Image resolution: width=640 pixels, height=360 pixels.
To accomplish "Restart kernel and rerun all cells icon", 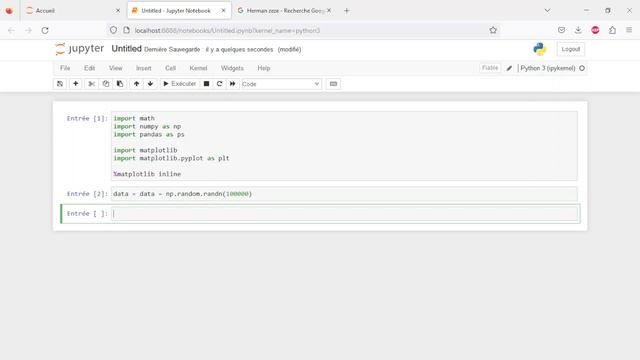I will point(233,84).
